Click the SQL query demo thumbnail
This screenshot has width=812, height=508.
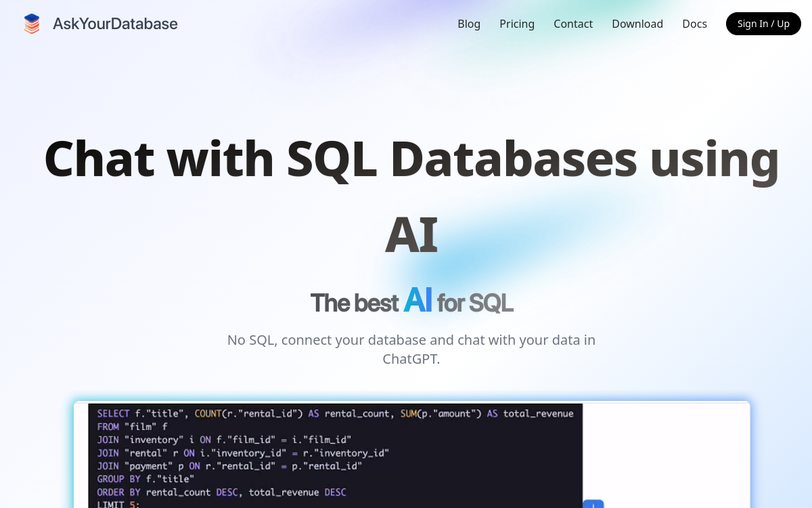tap(411, 455)
